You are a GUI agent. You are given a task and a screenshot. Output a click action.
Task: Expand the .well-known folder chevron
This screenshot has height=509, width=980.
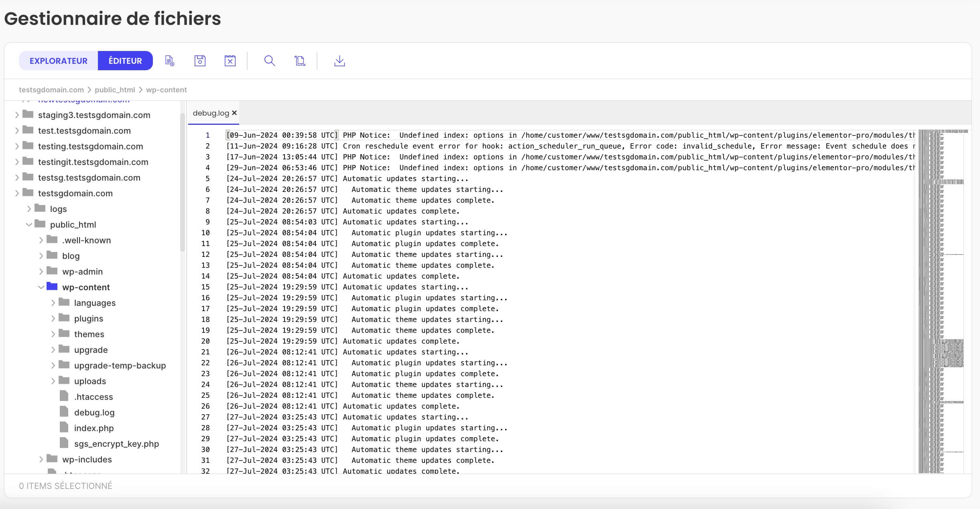[x=41, y=240]
